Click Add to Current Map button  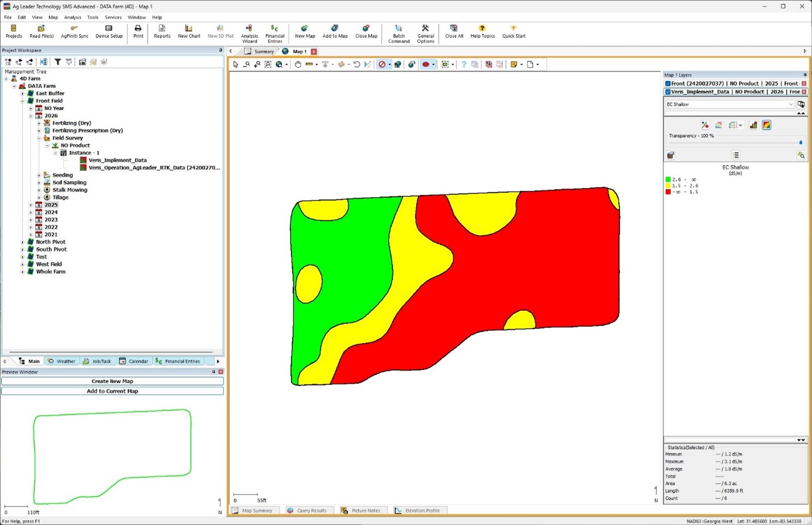112,391
